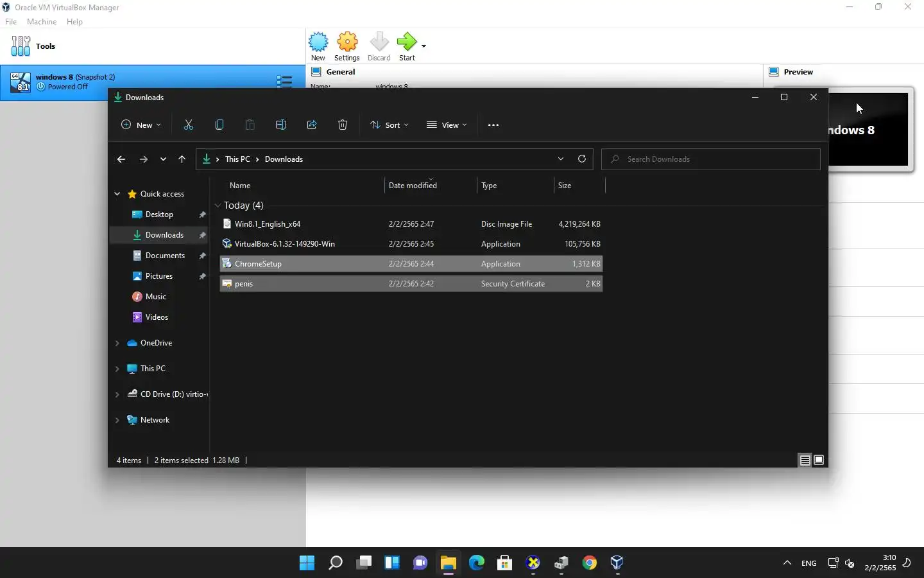The width and height of the screenshot is (924, 578).
Task: Select VirtualBox-6.1.32-149290-Win installer file
Action: (411, 244)
